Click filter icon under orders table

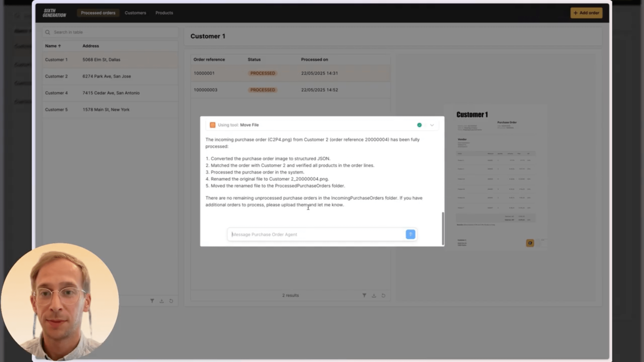click(364, 295)
